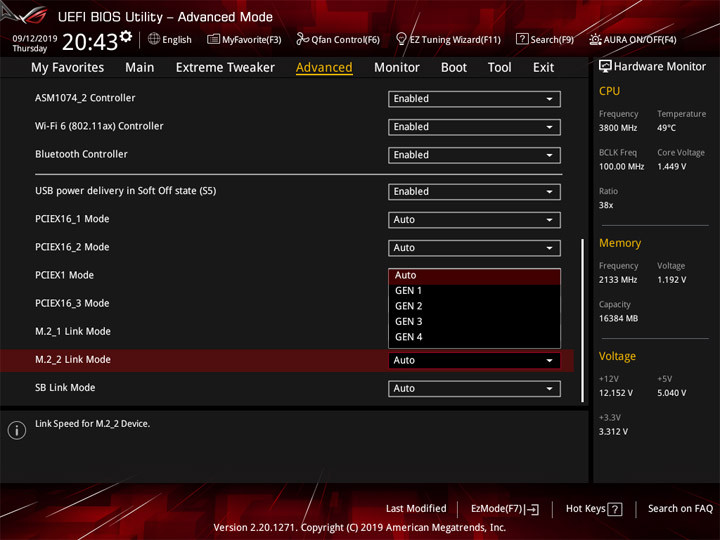Click the Hot Keys question mark icon
720x540 pixels.
pyautogui.click(x=615, y=509)
